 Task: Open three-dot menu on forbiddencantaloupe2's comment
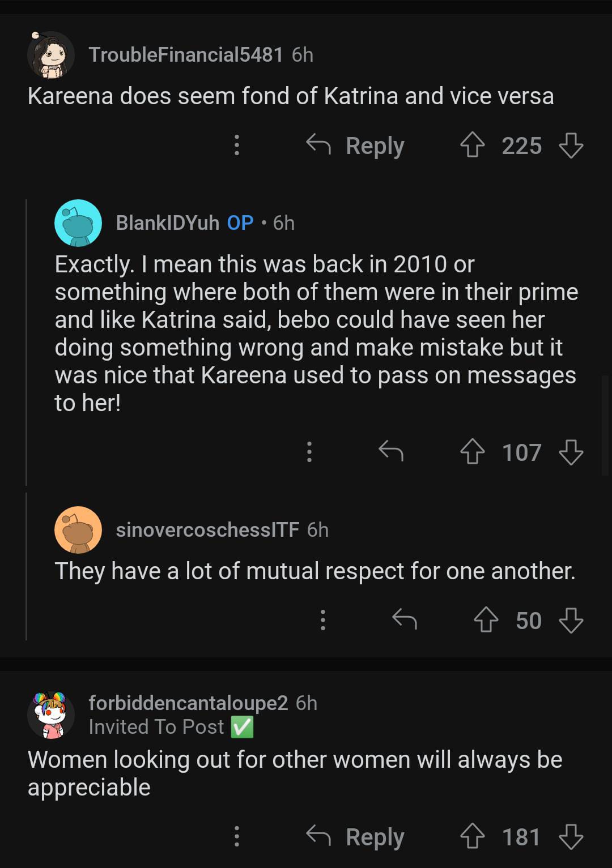point(237,836)
